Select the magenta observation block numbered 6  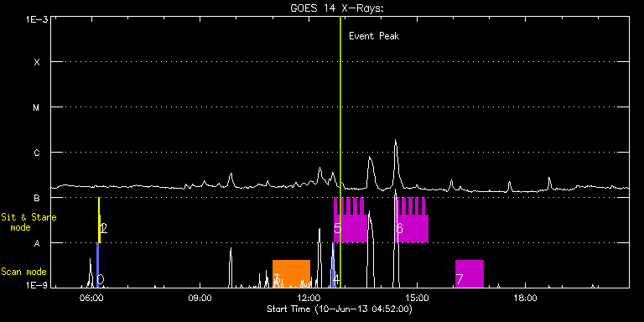click(412, 221)
